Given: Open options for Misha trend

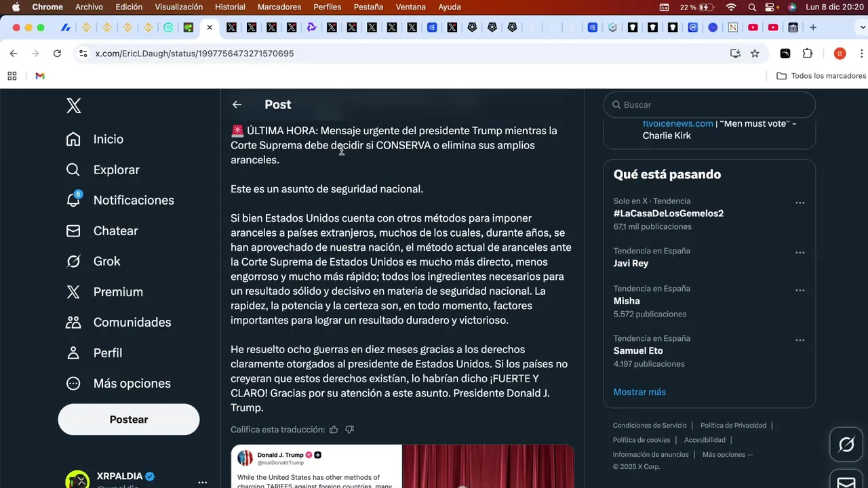Looking at the screenshot, I should pos(800,290).
